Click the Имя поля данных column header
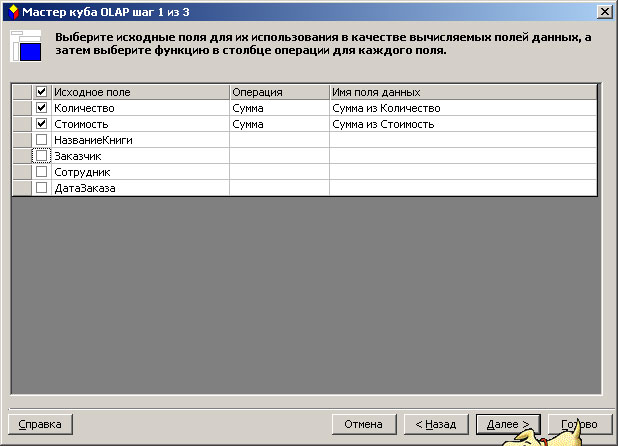Screen dimensions: 618x446 (x=463, y=92)
